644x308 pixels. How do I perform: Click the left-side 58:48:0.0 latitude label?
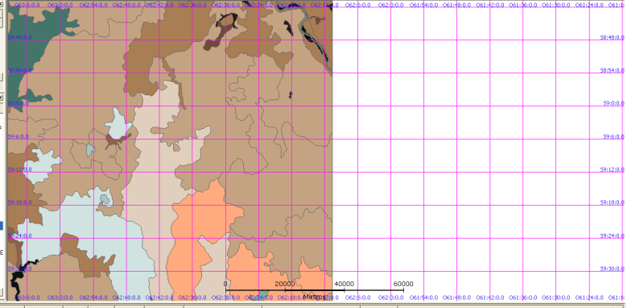pos(19,37)
